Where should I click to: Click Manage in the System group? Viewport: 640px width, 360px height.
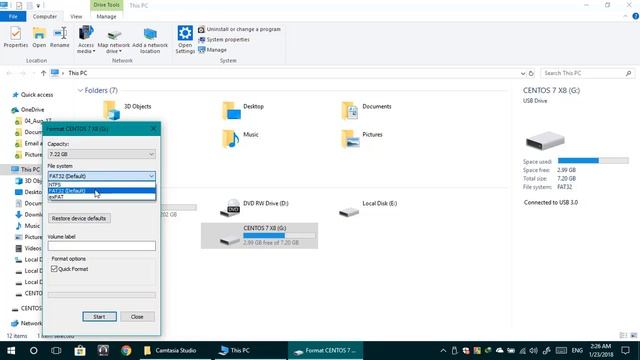click(x=212, y=50)
